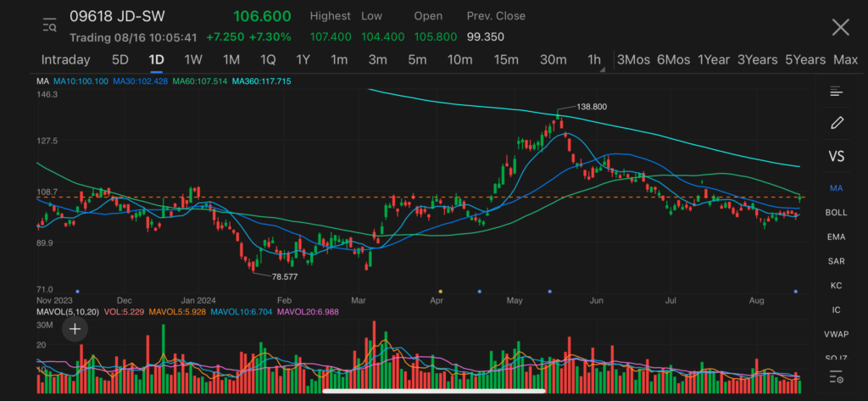Click the plus button on volume chart
Screen dimensions: 868x401
[75, 329]
